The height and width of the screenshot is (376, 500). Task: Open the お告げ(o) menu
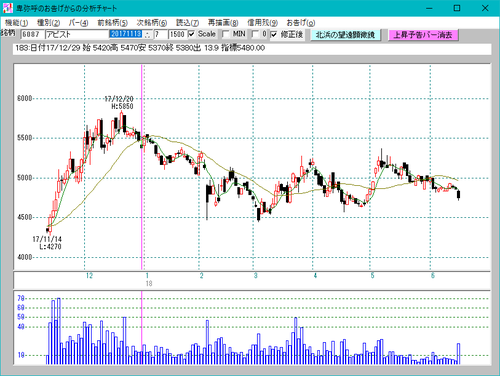click(301, 23)
